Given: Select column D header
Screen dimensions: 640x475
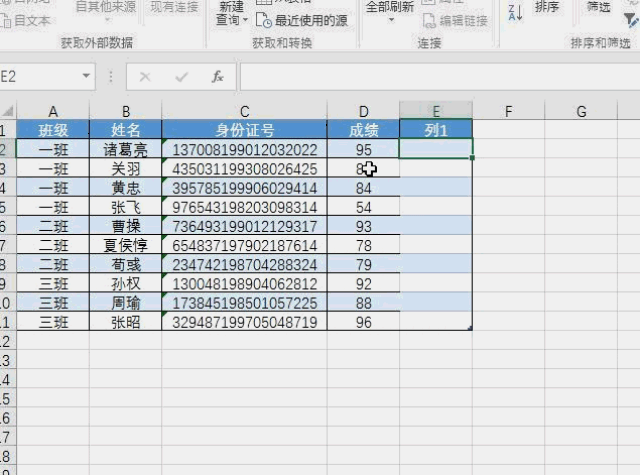Looking at the screenshot, I should [363, 111].
